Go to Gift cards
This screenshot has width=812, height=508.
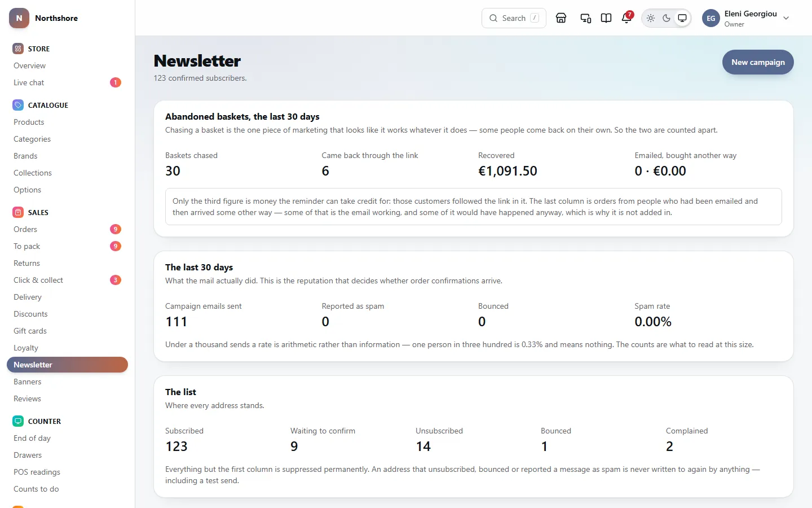pyautogui.click(x=68, y=331)
